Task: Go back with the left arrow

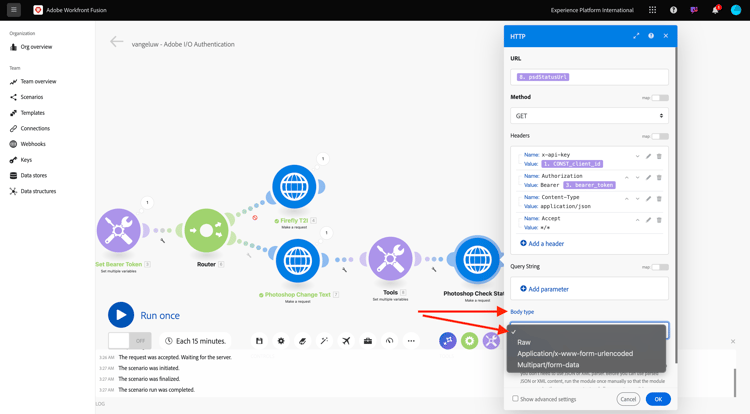Action: point(116,42)
